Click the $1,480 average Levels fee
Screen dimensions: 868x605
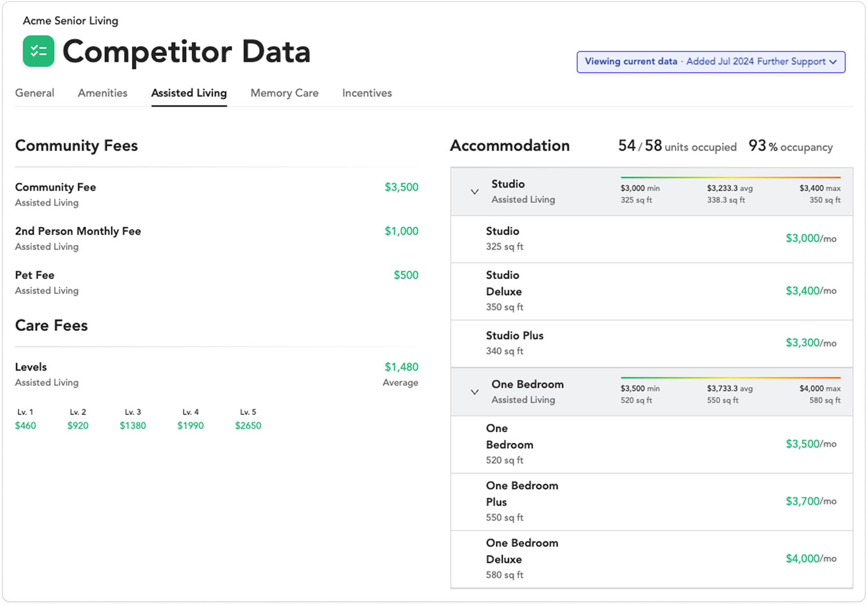401,367
